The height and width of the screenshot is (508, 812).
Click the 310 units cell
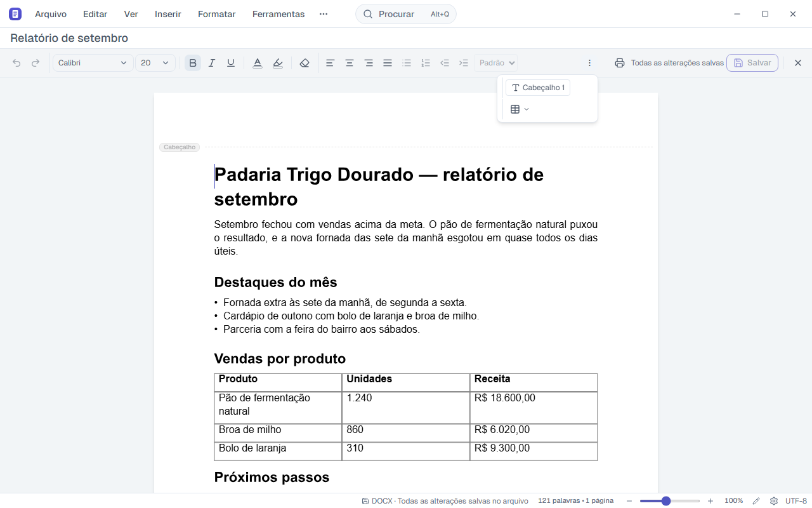coord(406,451)
